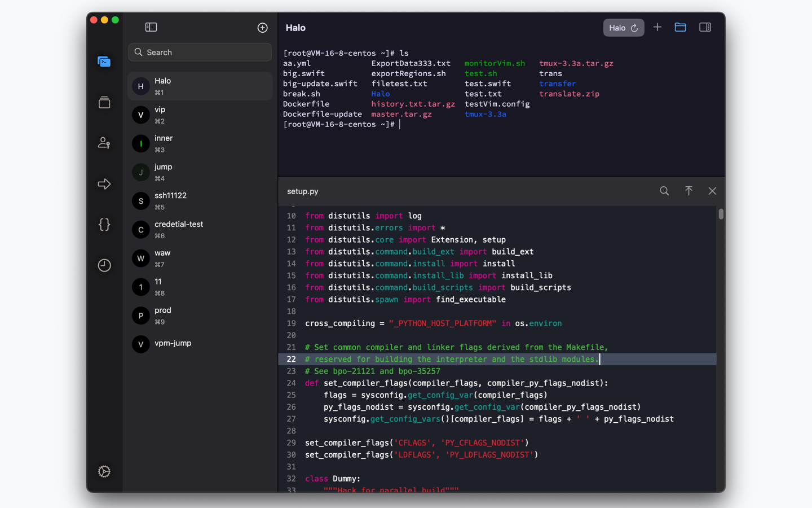The height and width of the screenshot is (508, 812).
Task: Click history.txt.tar.gz in terminal output
Action: 413,104
